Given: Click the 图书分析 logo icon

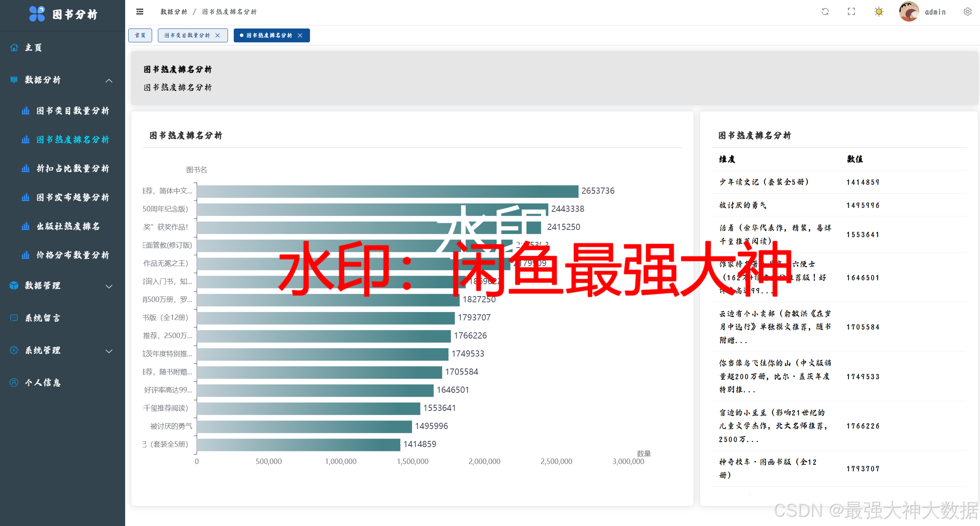Looking at the screenshot, I should tap(37, 14).
